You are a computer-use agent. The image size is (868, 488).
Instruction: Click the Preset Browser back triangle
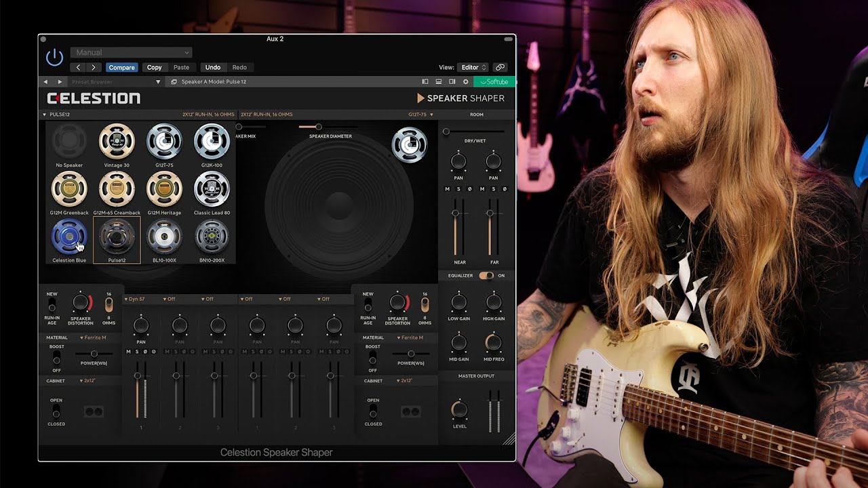pyautogui.click(x=45, y=82)
